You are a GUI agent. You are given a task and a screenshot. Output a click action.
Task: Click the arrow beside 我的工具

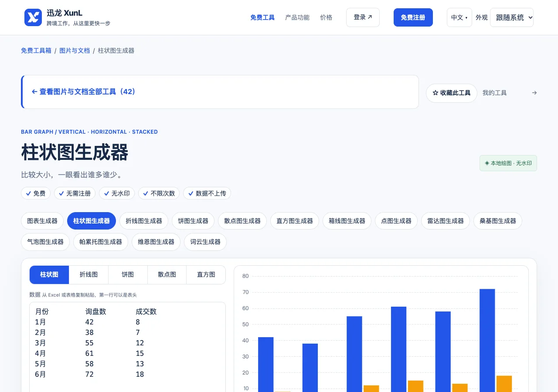click(534, 93)
